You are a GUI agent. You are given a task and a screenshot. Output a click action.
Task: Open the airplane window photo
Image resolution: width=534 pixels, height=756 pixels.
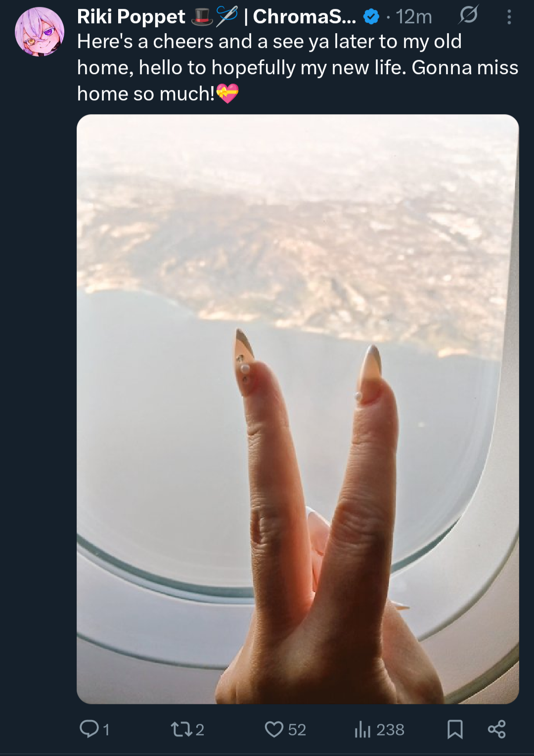[x=298, y=409]
